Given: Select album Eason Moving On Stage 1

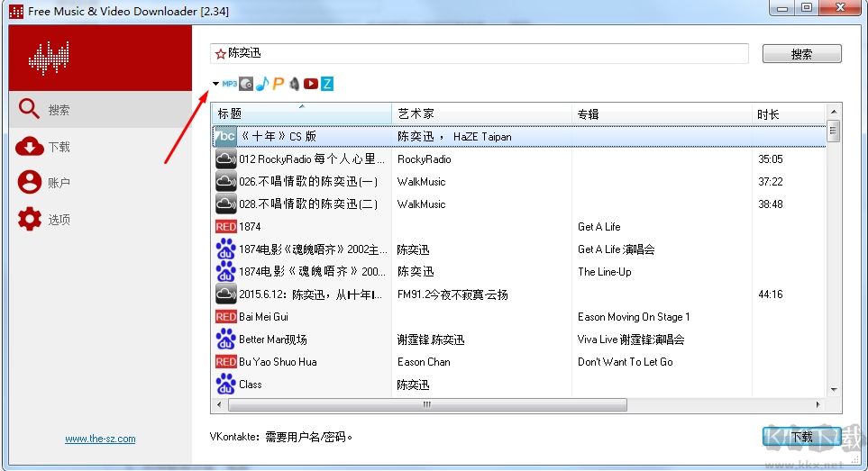Looking at the screenshot, I should click(x=634, y=317).
